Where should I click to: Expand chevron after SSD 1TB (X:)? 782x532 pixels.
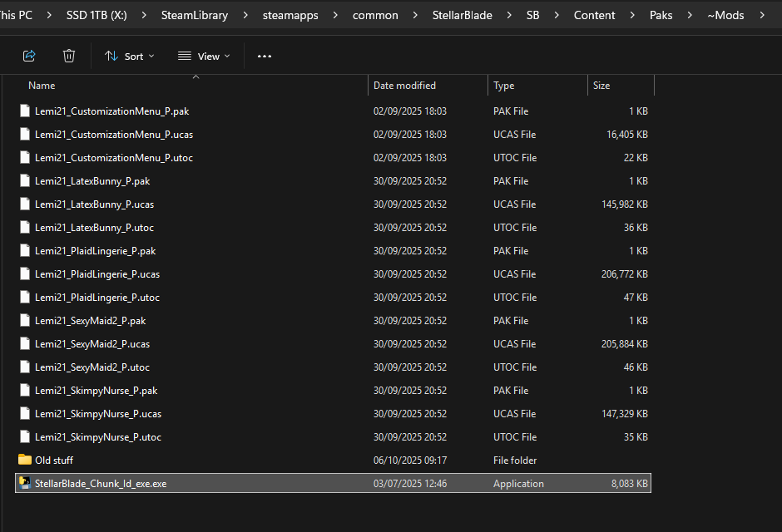click(144, 16)
